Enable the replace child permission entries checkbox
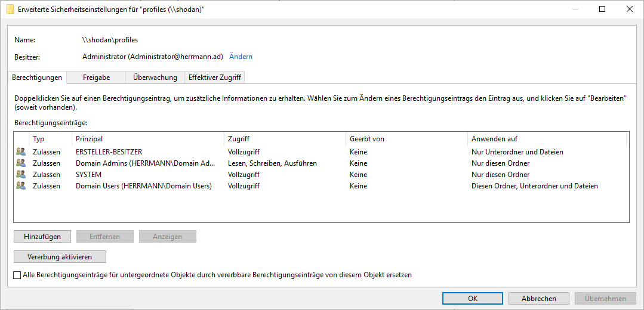This screenshot has width=644, height=310. click(17, 275)
